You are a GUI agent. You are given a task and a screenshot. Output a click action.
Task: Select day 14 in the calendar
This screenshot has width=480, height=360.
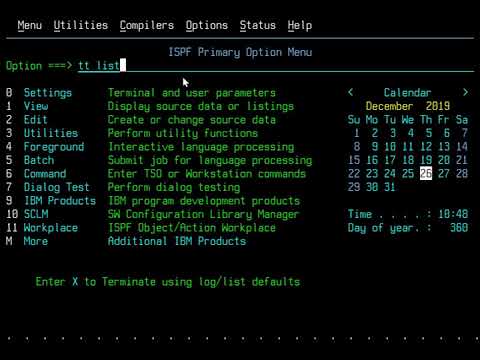click(462, 147)
